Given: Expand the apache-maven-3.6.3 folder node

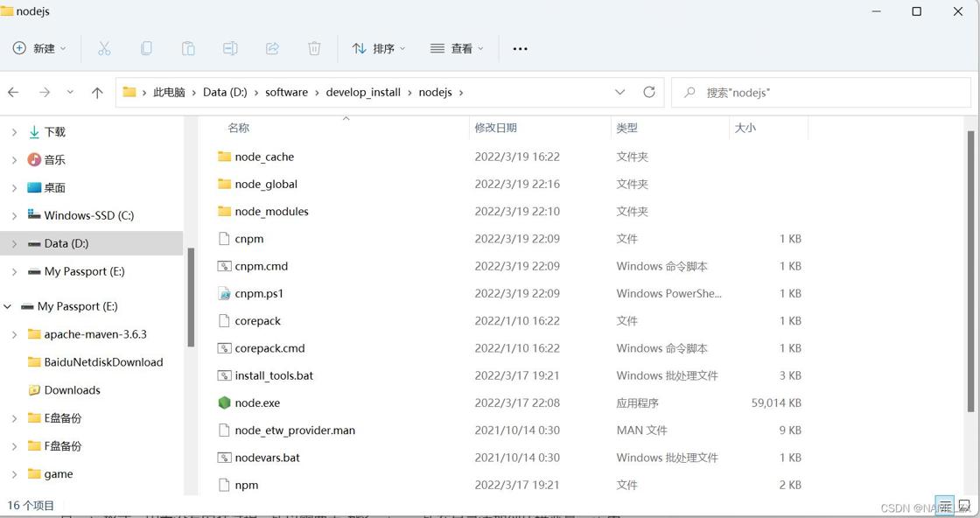Looking at the screenshot, I should [x=14, y=334].
